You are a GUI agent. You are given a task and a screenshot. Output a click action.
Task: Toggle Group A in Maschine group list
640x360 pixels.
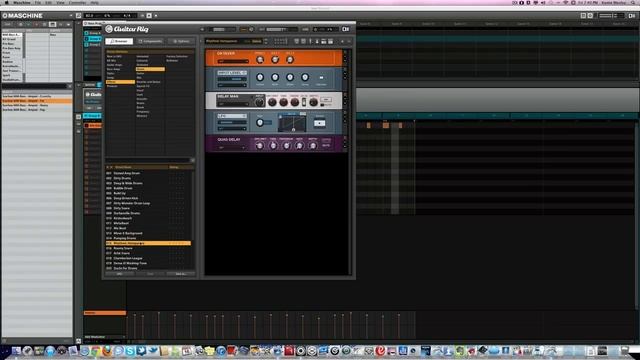click(92, 33)
